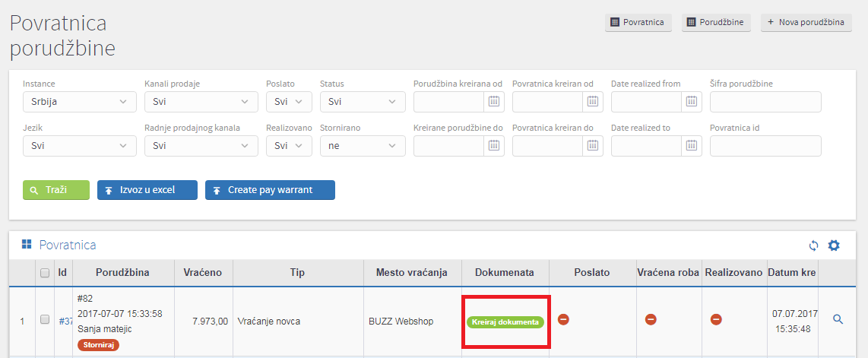Open the Porudžbine tab button
This screenshot has height=358, width=868.
pyautogui.click(x=716, y=23)
